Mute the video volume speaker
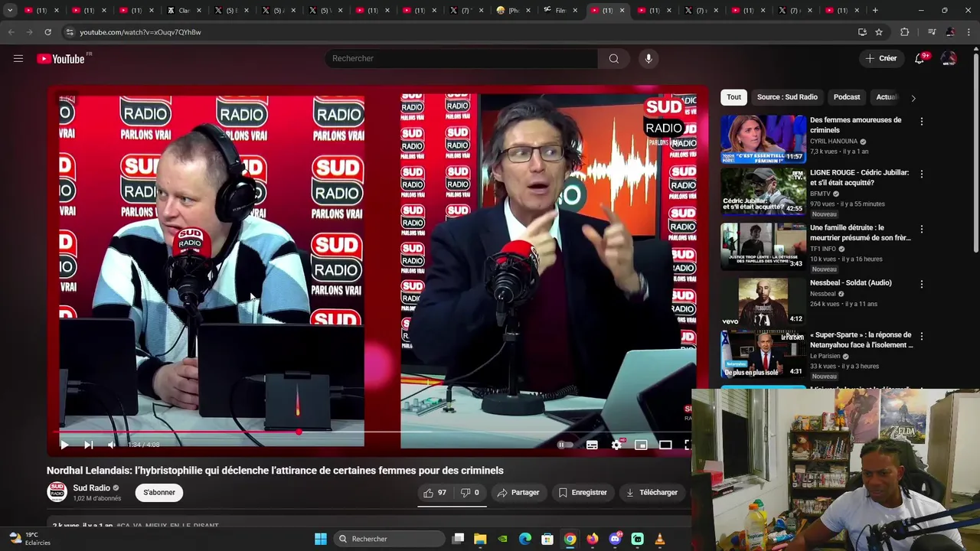Screen dimensions: 980x551 click(112, 445)
